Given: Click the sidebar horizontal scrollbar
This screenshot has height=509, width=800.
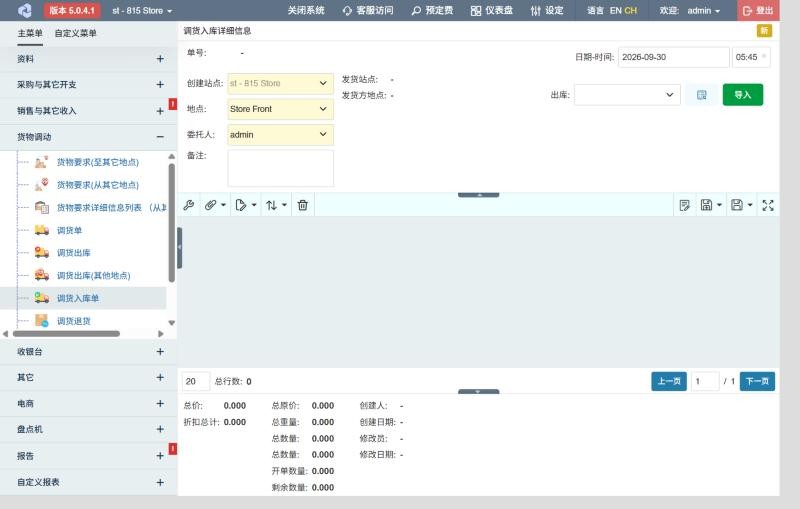Looking at the screenshot, I should 66,334.
